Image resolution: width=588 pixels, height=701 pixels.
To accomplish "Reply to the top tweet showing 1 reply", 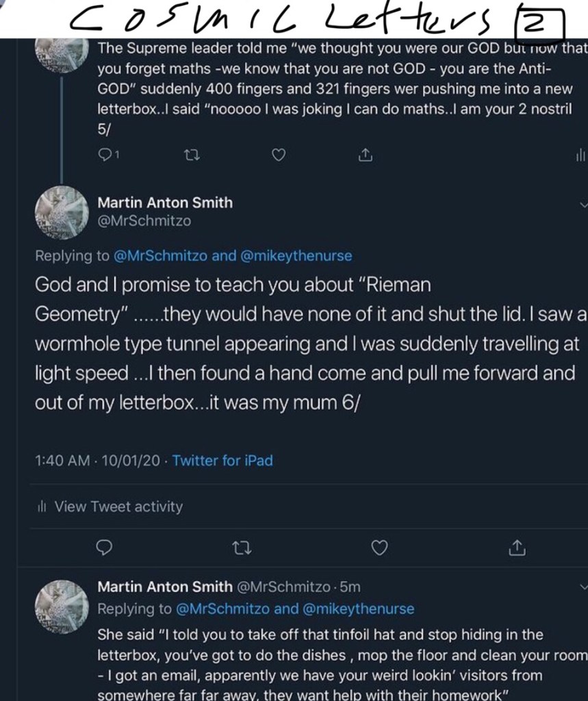I will pos(105,155).
